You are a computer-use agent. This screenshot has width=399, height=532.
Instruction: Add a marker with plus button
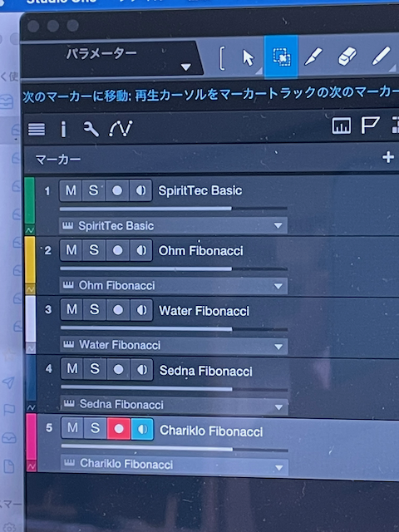click(x=388, y=157)
